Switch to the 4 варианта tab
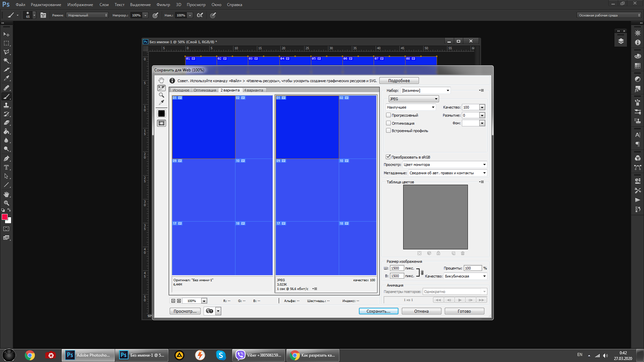Viewport: 644px width, 362px height. (x=254, y=90)
